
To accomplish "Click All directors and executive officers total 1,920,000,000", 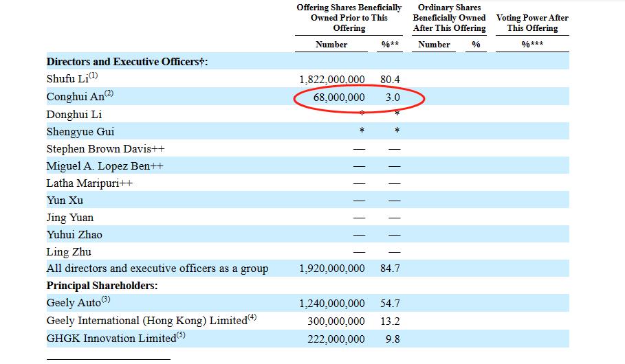I will click(332, 269).
